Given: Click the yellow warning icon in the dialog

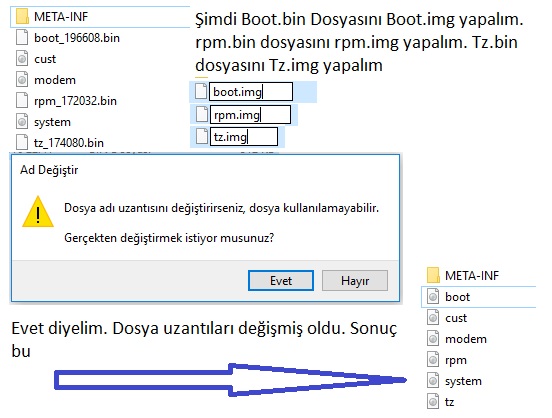Looking at the screenshot, I should coord(38,212).
